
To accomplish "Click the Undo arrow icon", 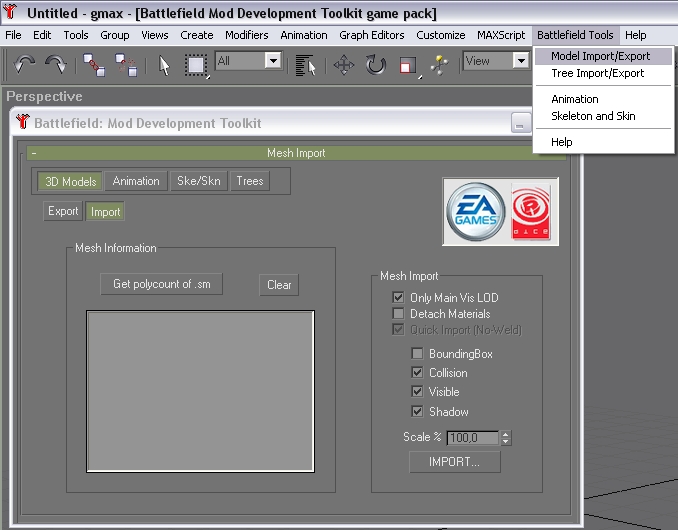I will point(24,65).
